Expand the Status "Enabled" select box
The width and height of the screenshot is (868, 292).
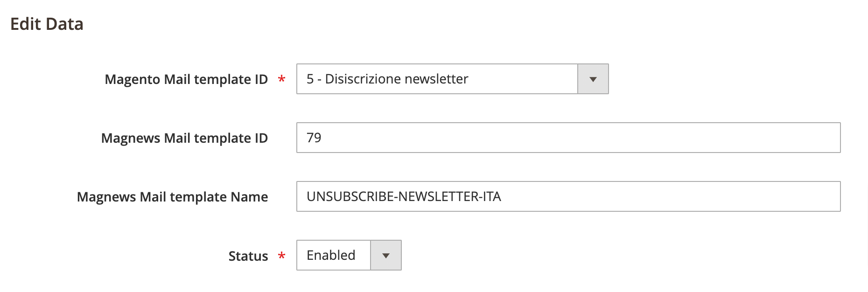click(333, 256)
